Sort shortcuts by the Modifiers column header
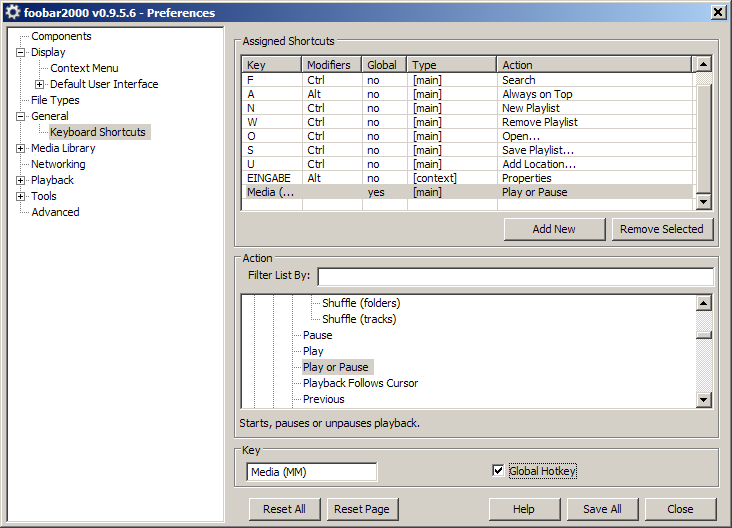Viewport: 732px width, 528px height. point(332,64)
